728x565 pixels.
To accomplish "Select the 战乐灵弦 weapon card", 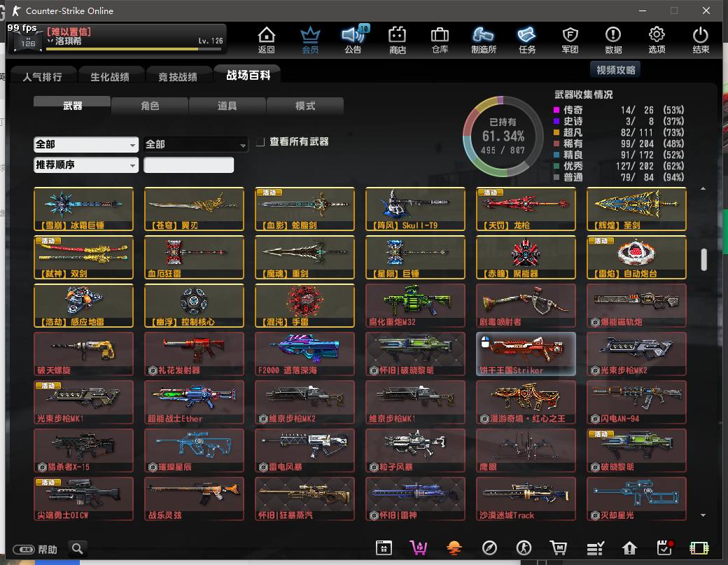I will pos(194,498).
